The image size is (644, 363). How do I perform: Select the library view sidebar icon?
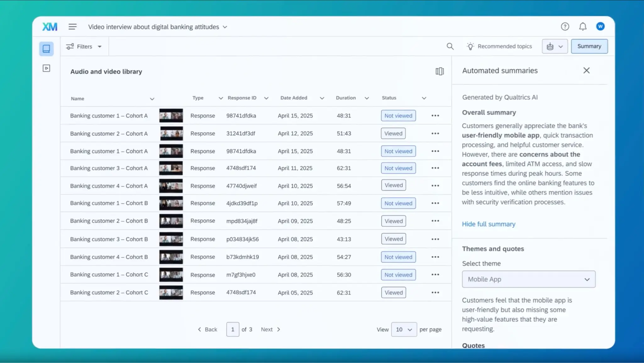tap(46, 49)
